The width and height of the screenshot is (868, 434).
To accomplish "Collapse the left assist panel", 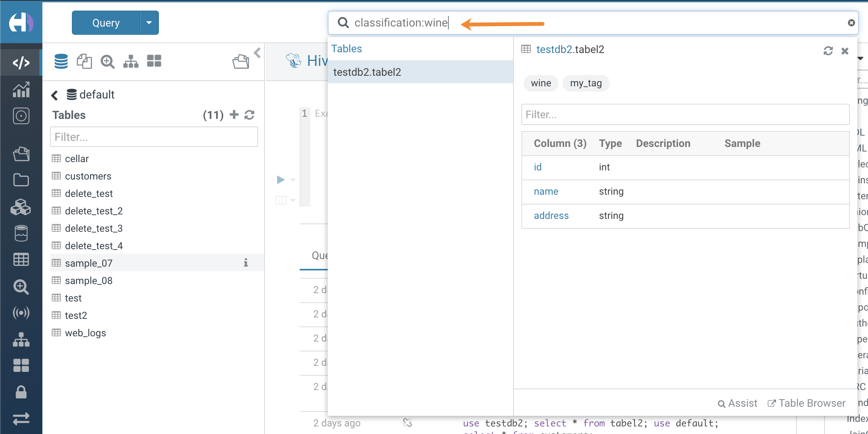I will 257,53.
